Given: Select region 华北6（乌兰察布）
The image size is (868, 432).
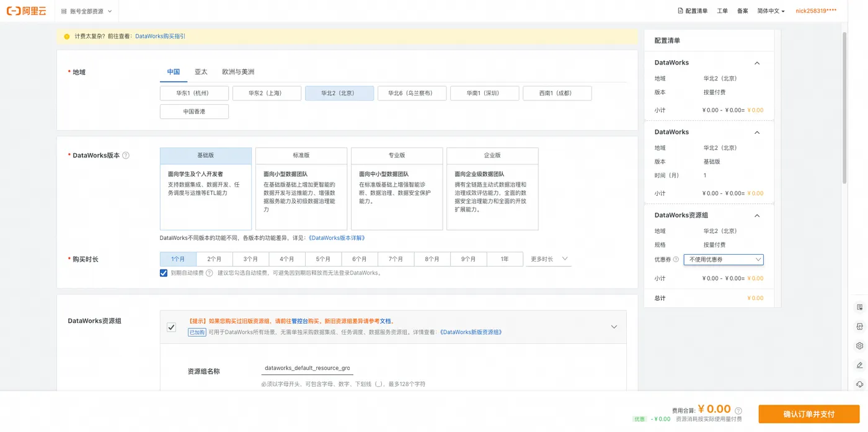Looking at the screenshot, I should point(412,93).
